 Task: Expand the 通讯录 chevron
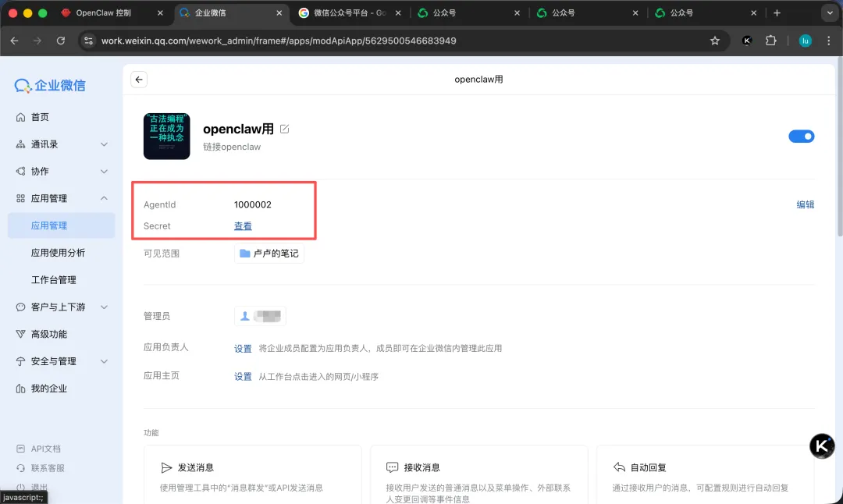pyautogui.click(x=104, y=144)
